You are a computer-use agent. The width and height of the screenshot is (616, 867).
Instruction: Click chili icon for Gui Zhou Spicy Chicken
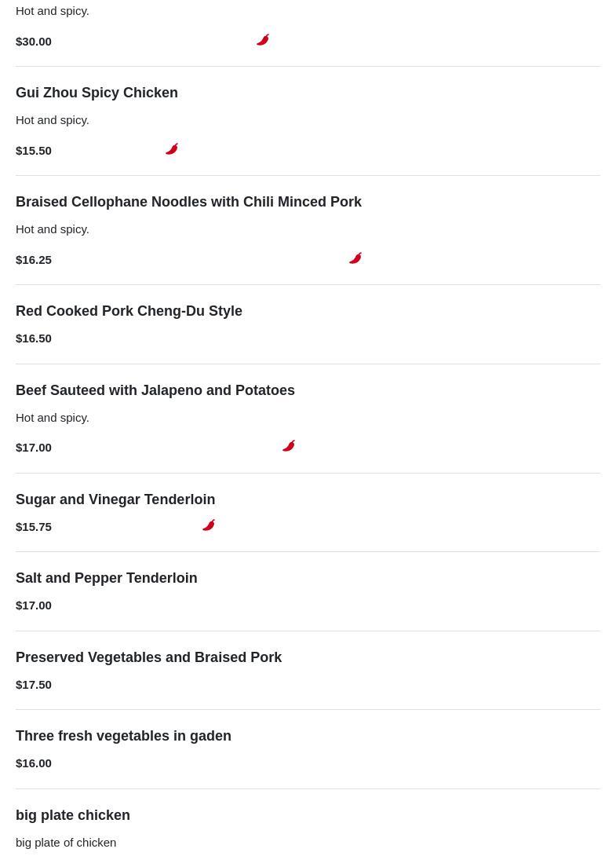[172, 149]
